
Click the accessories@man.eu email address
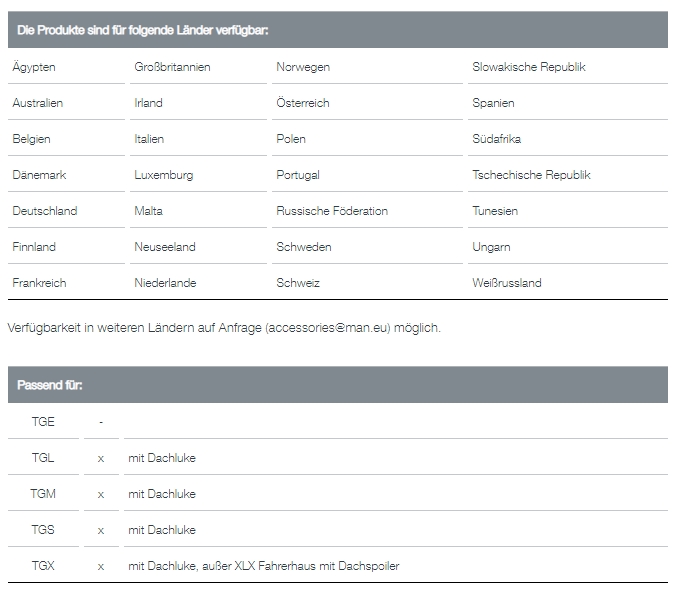(x=329, y=328)
